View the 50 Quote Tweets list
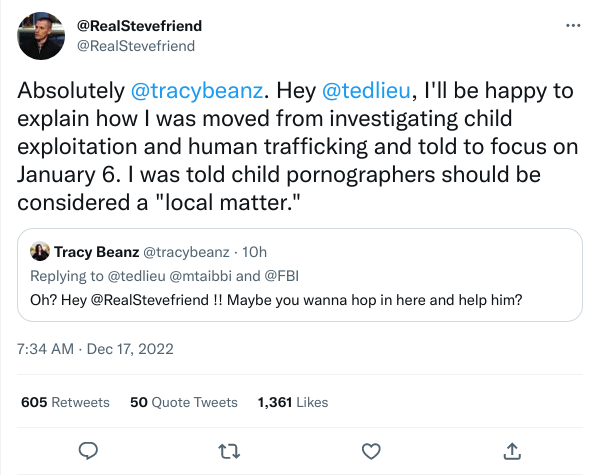This screenshot has height=475, width=598. click(184, 402)
